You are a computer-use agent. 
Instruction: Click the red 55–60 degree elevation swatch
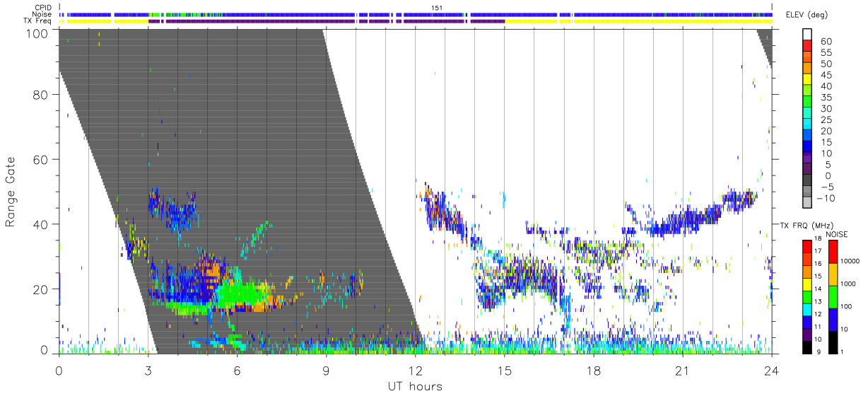[x=808, y=46]
